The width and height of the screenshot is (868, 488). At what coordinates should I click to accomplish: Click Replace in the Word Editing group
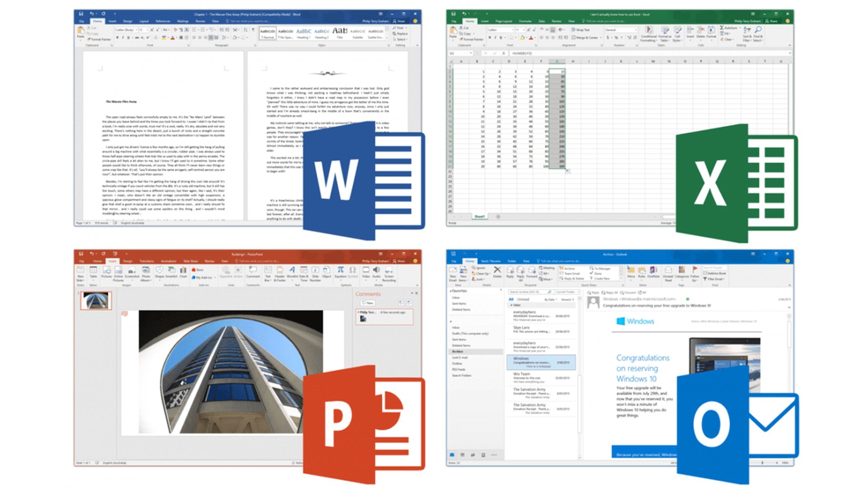click(x=400, y=33)
